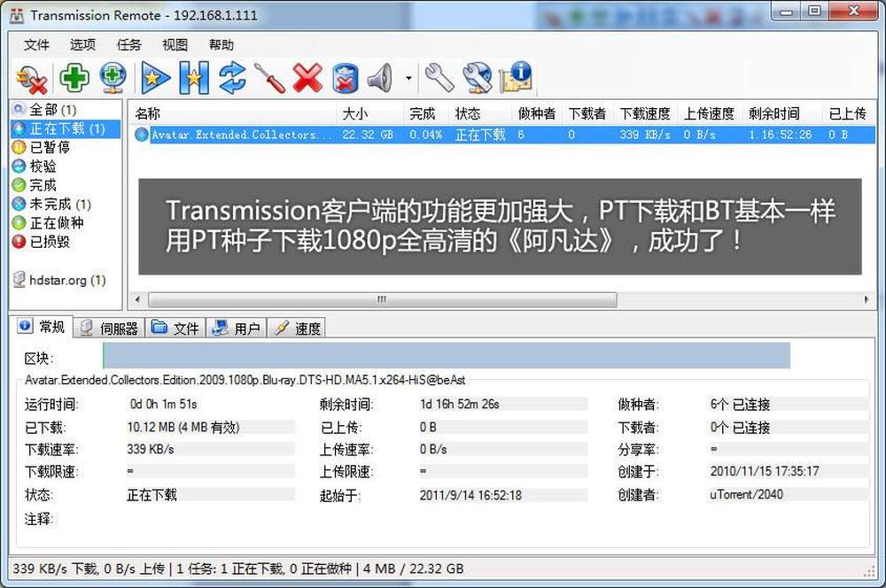This screenshot has height=588, width=886.
Task: Click the full Avatar torrent name in details panel
Action: click(x=245, y=380)
